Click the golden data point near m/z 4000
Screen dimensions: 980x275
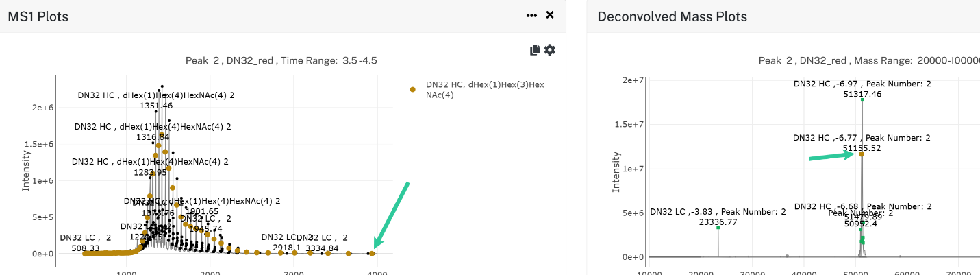[x=372, y=254]
